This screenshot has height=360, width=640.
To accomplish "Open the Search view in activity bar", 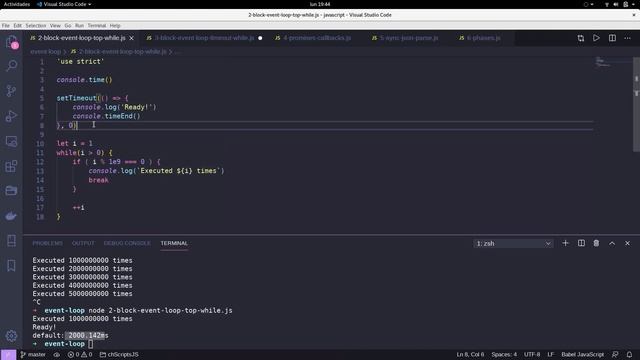I will tap(11, 65).
